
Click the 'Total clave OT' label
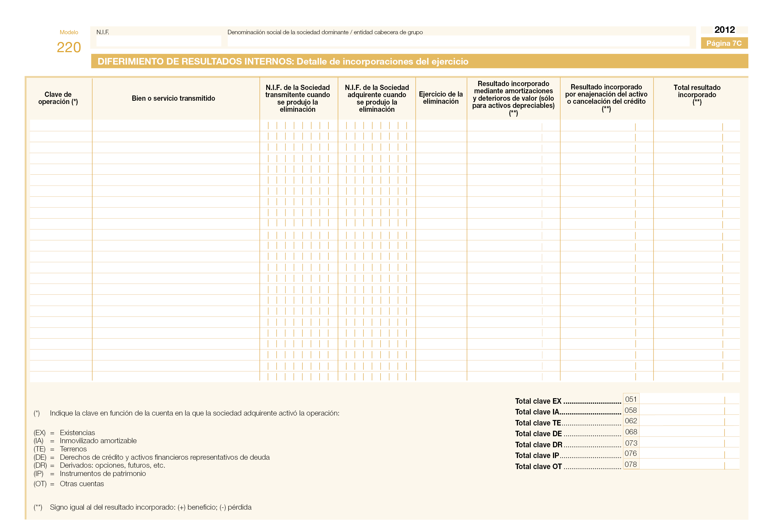click(538, 466)
